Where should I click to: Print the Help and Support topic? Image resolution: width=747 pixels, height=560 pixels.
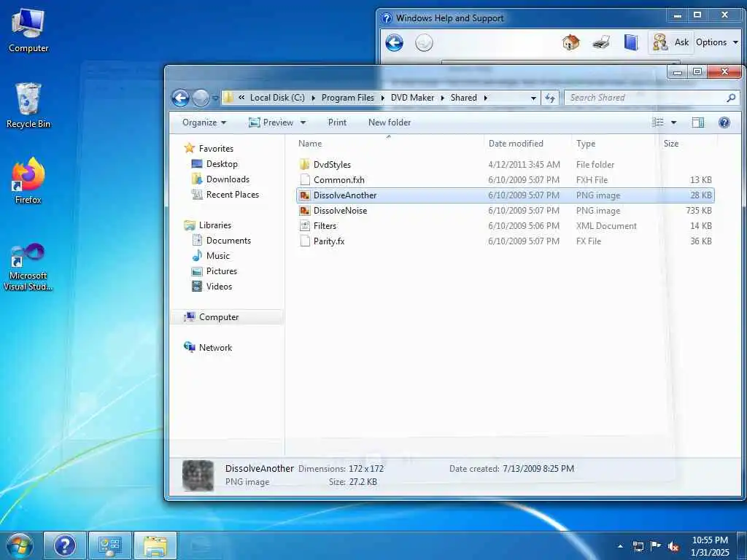pos(601,42)
